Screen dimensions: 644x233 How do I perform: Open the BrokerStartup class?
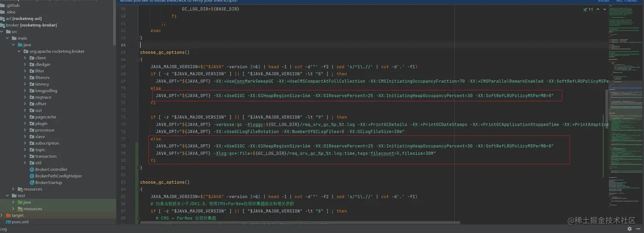49,183
